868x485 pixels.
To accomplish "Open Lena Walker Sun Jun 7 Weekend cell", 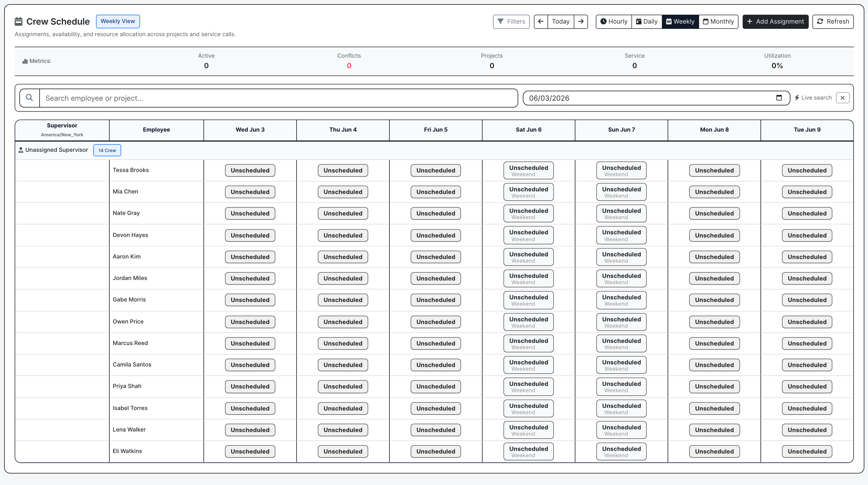I will tap(621, 430).
